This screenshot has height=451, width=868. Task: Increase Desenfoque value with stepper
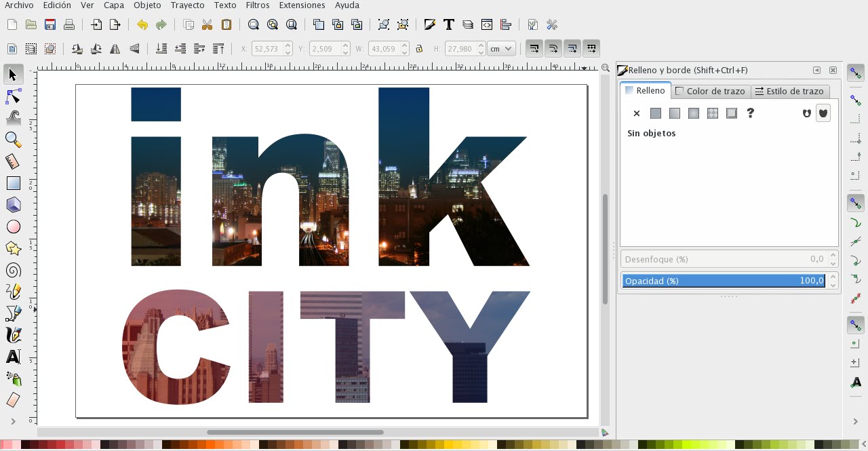(x=833, y=255)
